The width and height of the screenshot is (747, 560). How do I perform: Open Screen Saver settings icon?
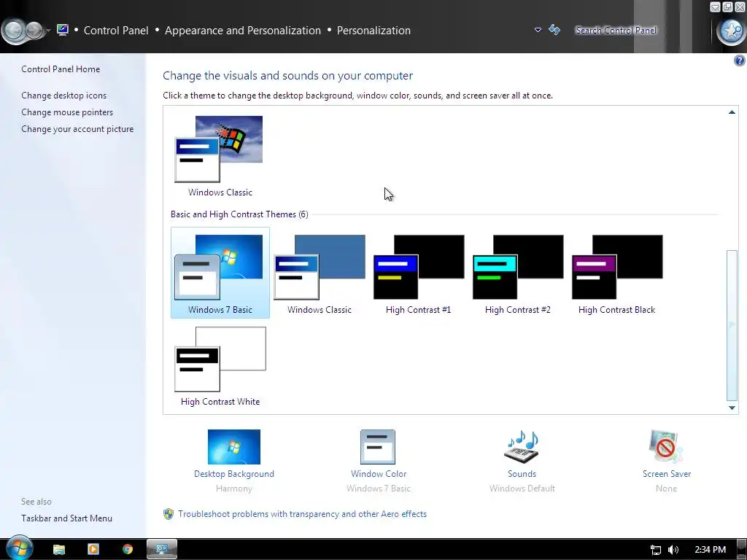(666, 447)
